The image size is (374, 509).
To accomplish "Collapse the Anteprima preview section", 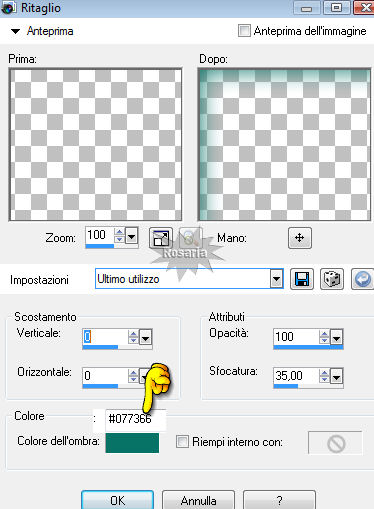I will click(x=15, y=31).
